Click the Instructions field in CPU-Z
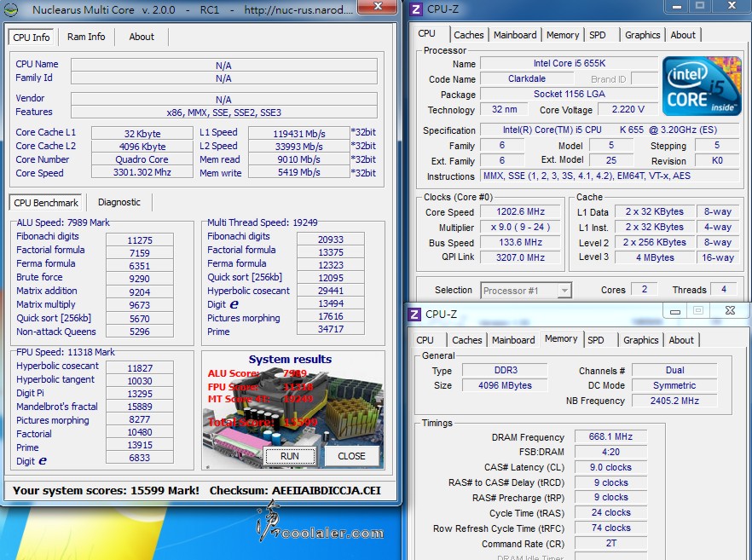Image resolution: width=752 pixels, height=560 pixels. click(610, 176)
